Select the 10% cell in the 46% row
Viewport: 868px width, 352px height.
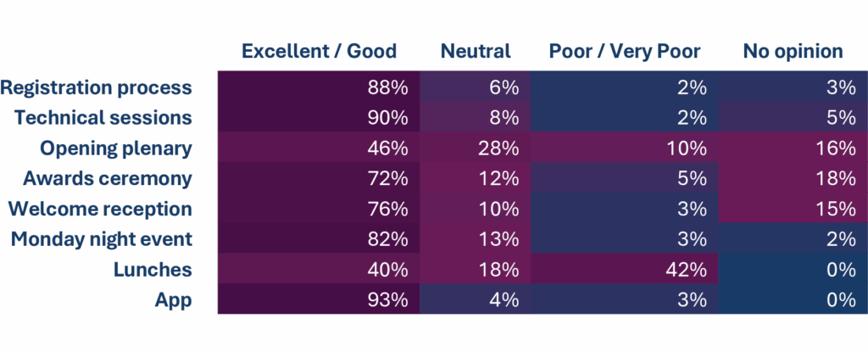[625, 148]
